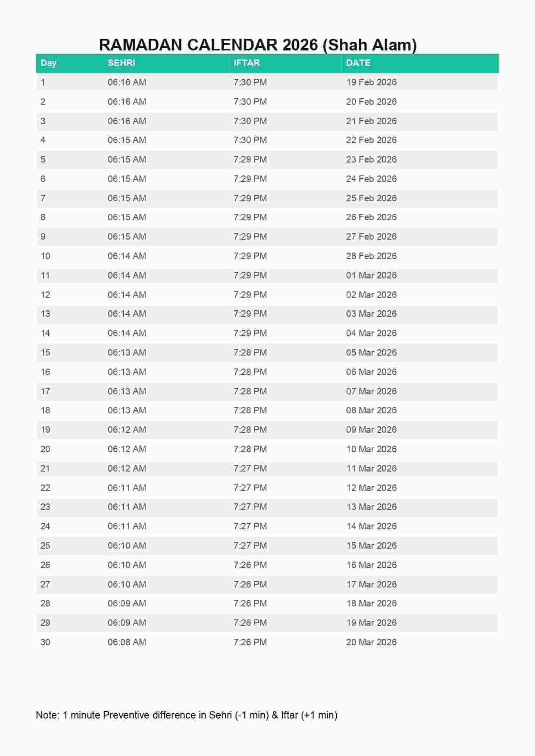The height and width of the screenshot is (756, 535).
Task: Click the Iftar time for 22 Feb 2026
Action: (x=250, y=140)
